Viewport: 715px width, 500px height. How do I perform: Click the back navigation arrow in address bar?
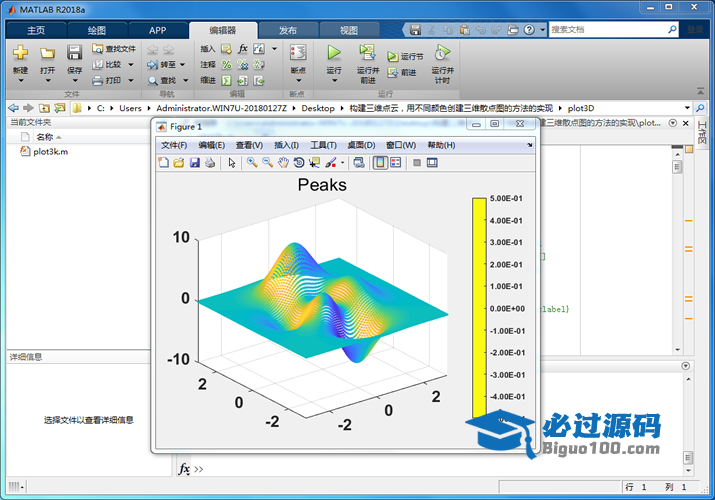(14, 108)
